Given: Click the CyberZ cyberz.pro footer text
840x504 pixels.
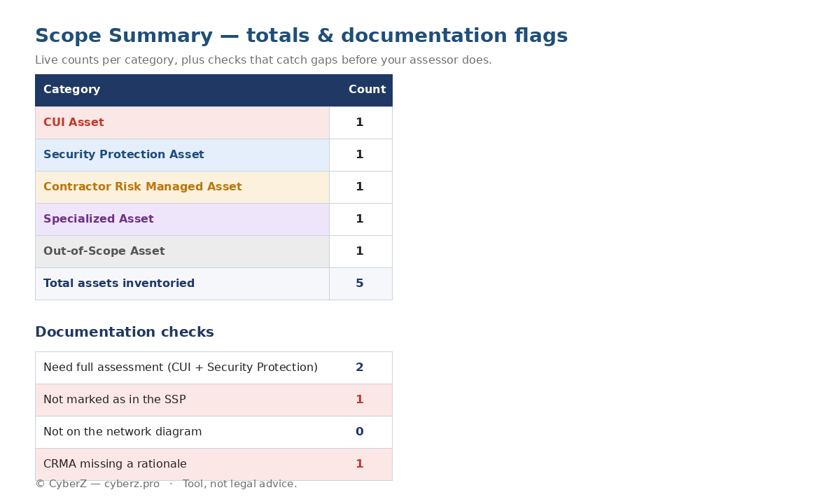Looking at the screenshot, I should (x=97, y=484).
